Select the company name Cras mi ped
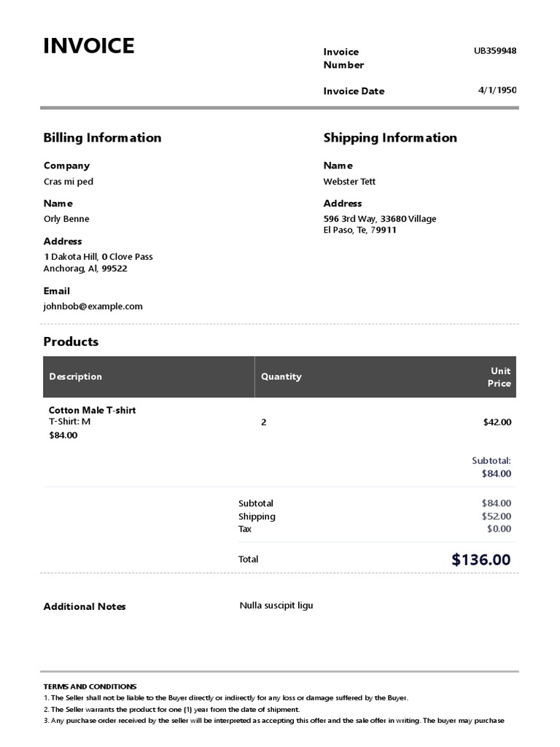The width and height of the screenshot is (560, 747). point(69,182)
